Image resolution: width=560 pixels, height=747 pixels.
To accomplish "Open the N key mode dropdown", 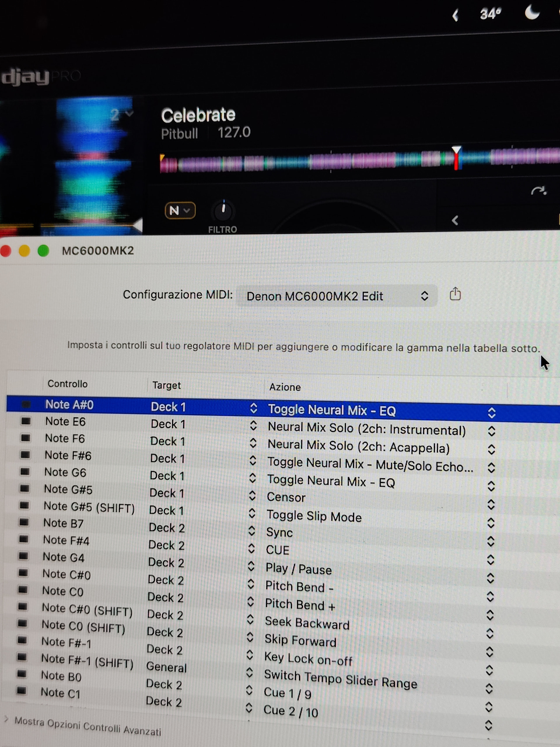I will 180,211.
